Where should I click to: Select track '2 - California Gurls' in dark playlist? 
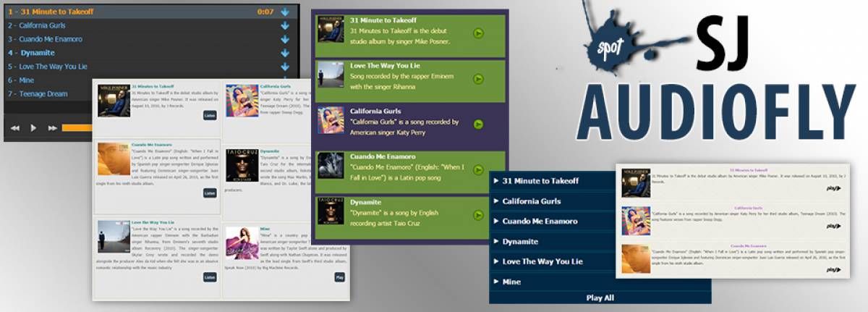click(37, 25)
